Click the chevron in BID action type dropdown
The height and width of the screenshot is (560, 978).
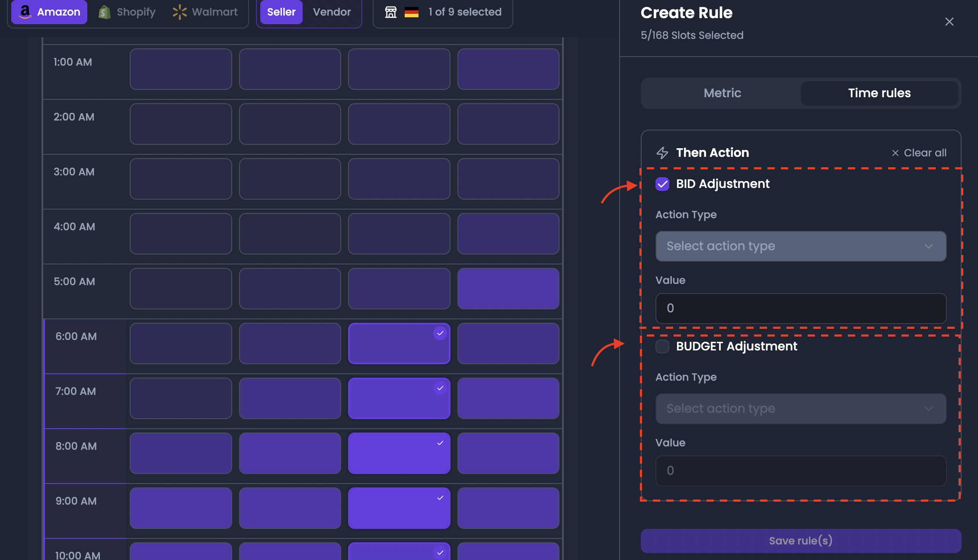(x=928, y=246)
